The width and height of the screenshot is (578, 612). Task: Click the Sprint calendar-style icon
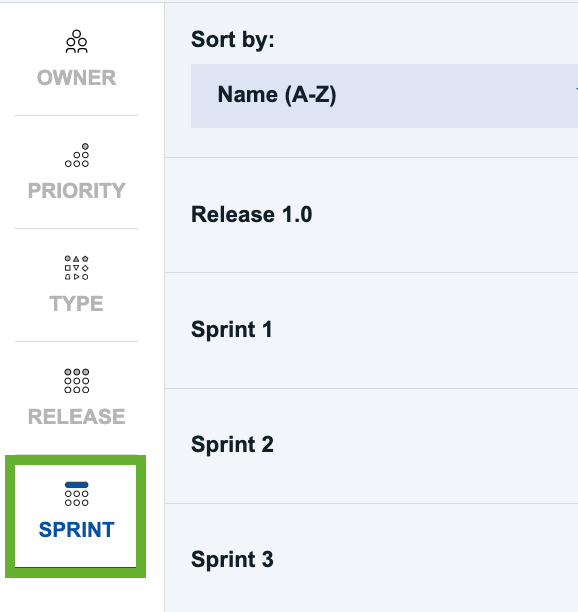(x=76, y=494)
